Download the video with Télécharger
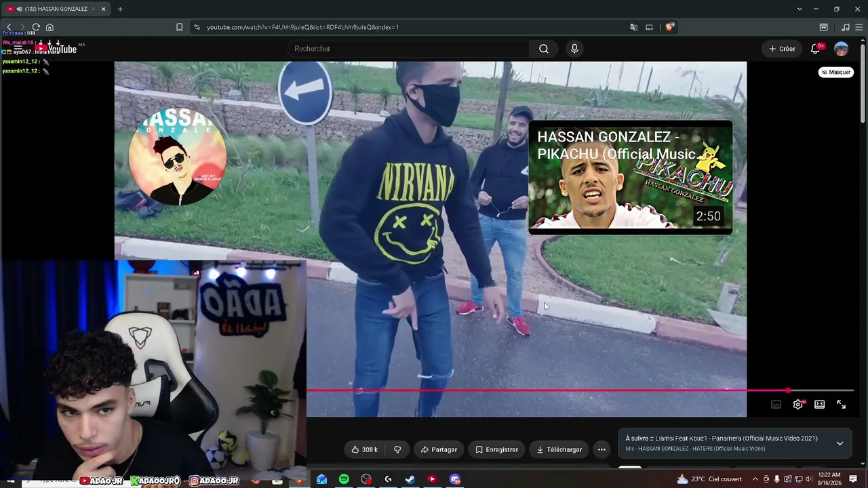 (x=559, y=449)
